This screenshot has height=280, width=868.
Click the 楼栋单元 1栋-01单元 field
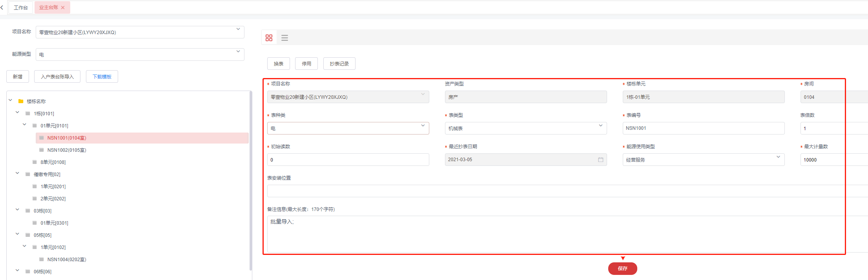(704, 97)
